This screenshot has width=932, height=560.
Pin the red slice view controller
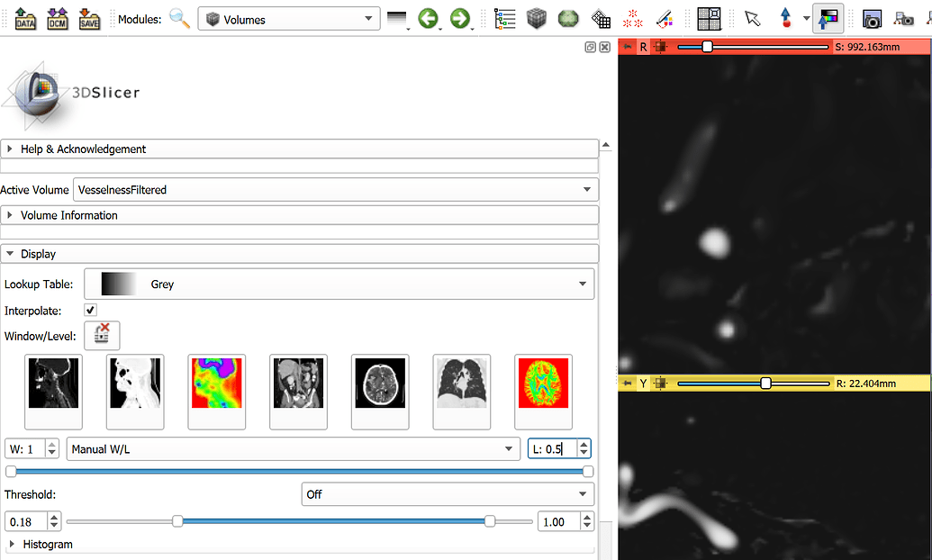[628, 47]
